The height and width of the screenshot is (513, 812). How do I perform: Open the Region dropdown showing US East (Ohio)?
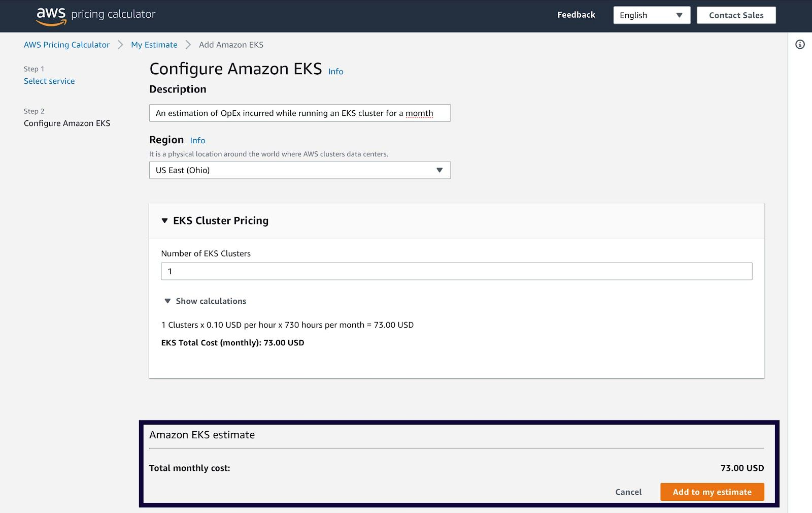pyautogui.click(x=299, y=170)
